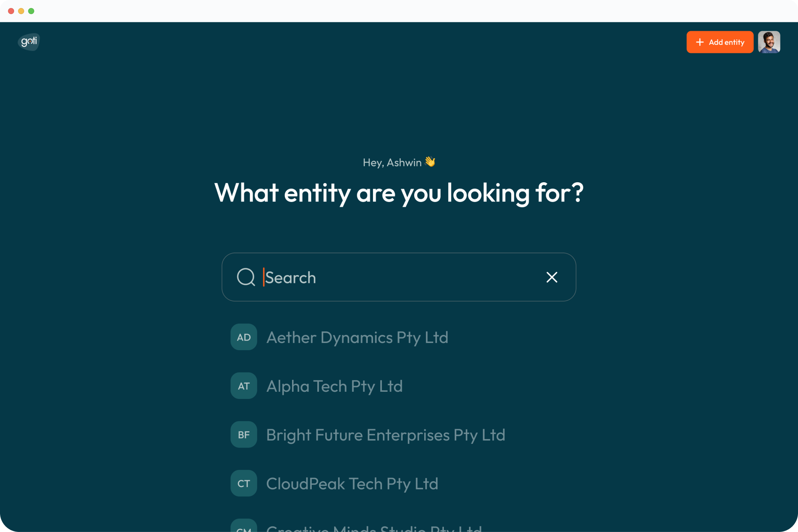Viewport: 798px width, 532px height.
Task: Click the Add entity button
Action: coord(720,42)
